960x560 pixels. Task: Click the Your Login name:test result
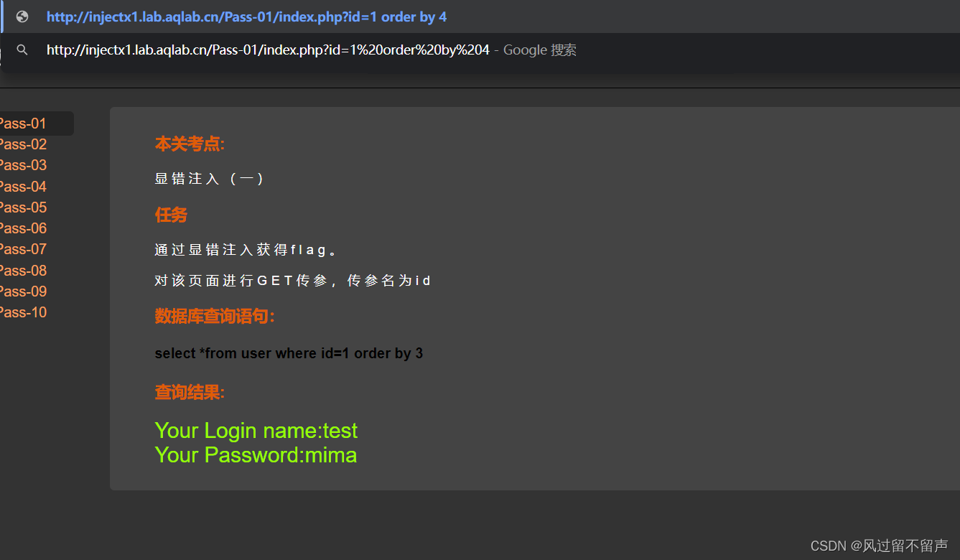(256, 430)
